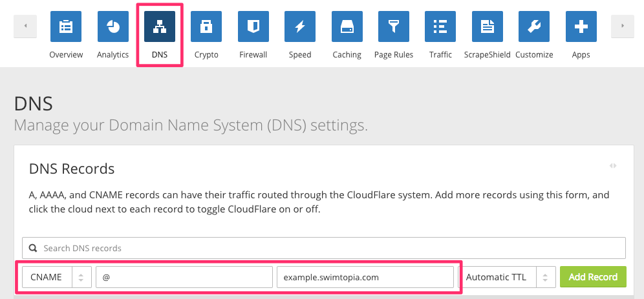The width and height of the screenshot is (644, 299).
Task: Focus the Search DNS records field
Action: coord(324,248)
